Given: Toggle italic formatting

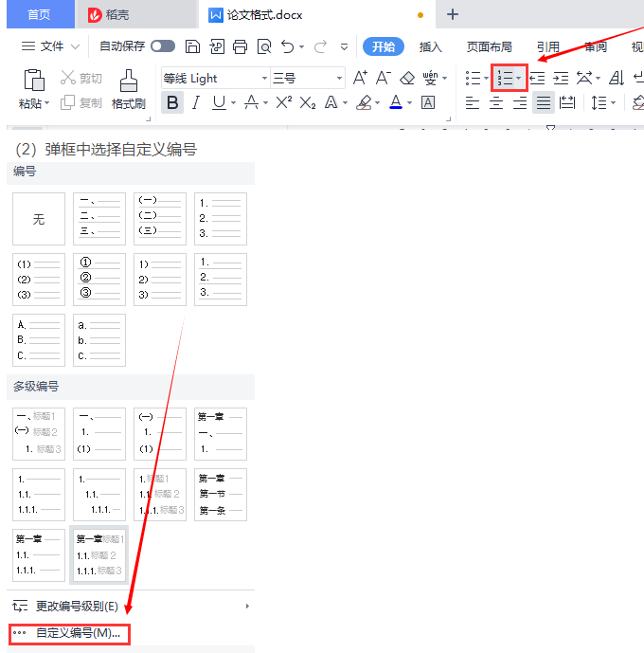Looking at the screenshot, I should pyautogui.click(x=195, y=102).
